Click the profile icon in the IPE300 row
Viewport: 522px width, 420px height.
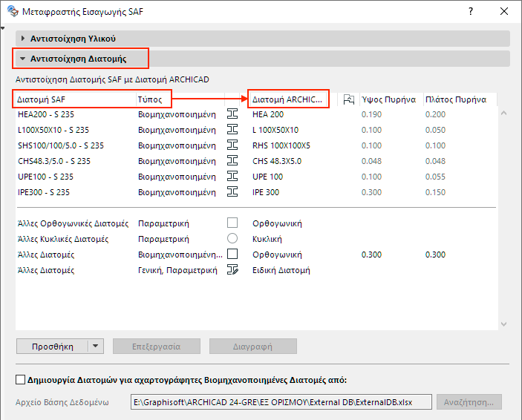click(x=232, y=191)
